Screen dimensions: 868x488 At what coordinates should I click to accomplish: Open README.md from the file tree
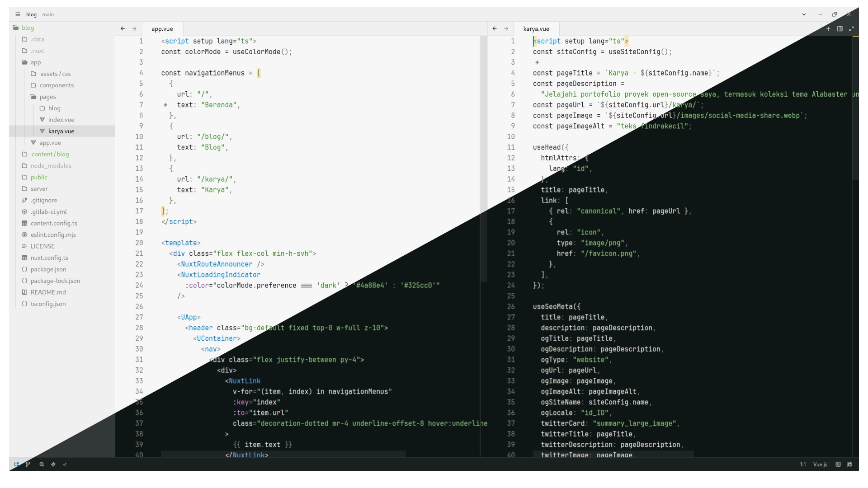(48, 292)
